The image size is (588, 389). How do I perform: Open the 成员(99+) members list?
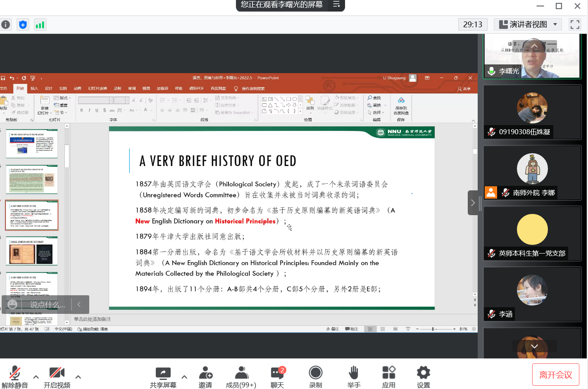[241, 373]
